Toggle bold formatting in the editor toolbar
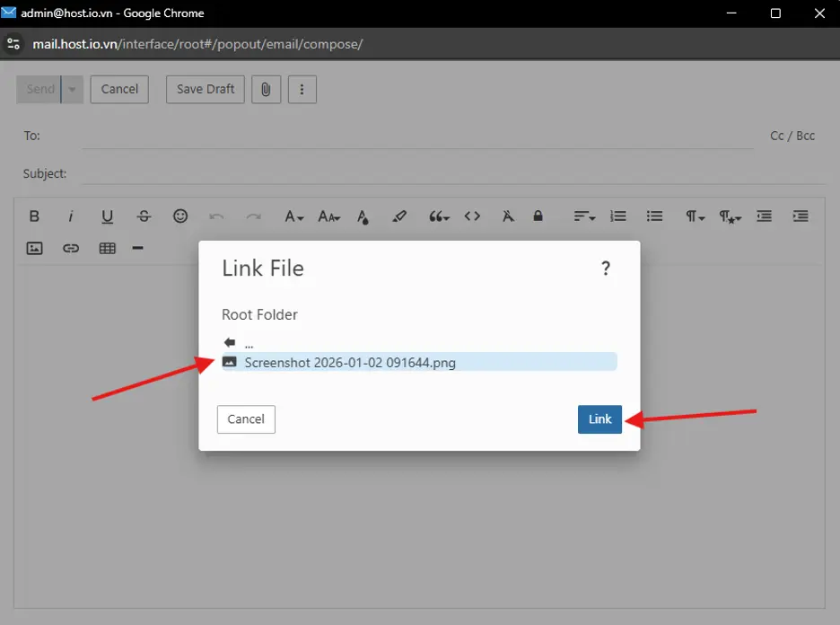Viewport: 840px width, 625px height. (34, 216)
